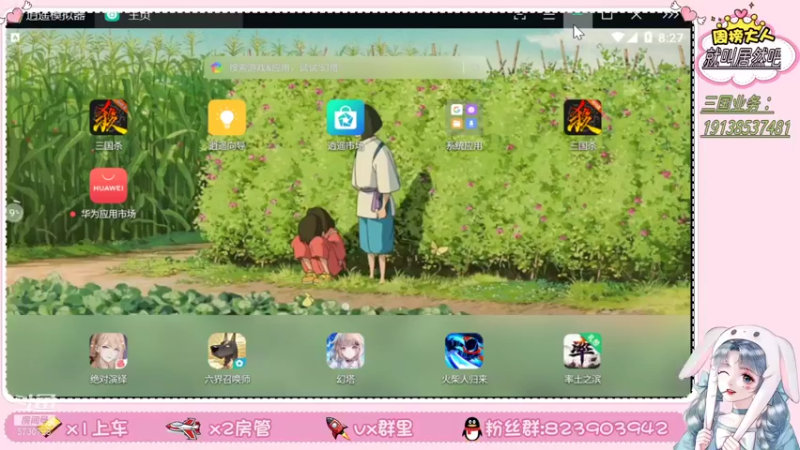The height and width of the screenshot is (450, 800).
Task: Launch the 六界召唤师 game
Action: pos(227,351)
